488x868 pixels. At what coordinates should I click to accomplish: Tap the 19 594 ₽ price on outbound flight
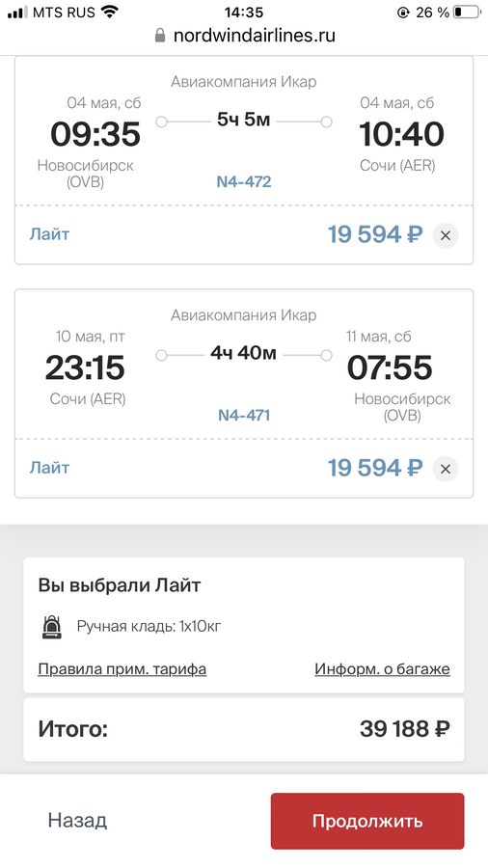click(x=375, y=234)
